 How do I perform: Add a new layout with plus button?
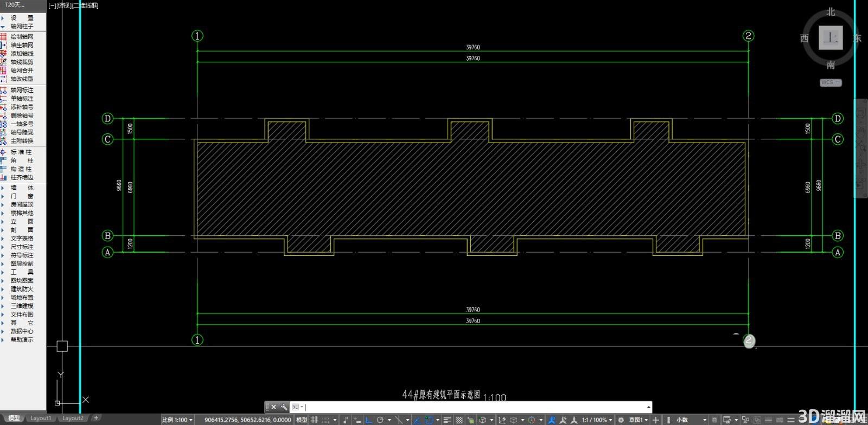96,418
